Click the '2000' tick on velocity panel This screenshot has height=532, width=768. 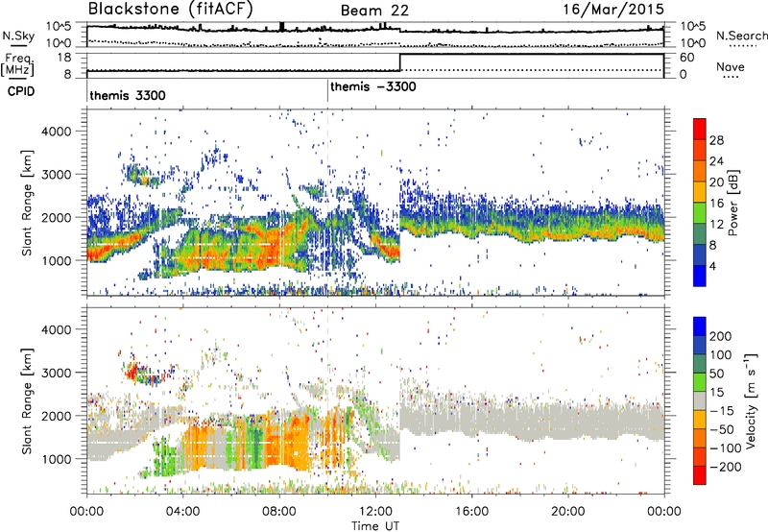click(x=56, y=416)
